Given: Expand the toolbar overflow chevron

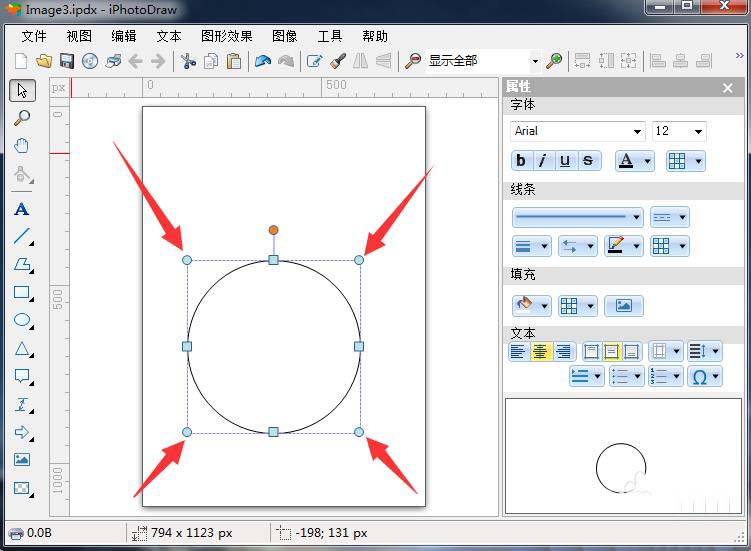Looking at the screenshot, I should (740, 56).
